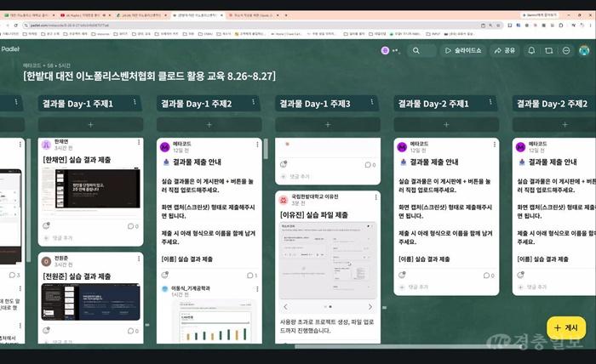Add a comment on 한채연 post
The width and height of the screenshot is (596, 364).
coord(63,238)
